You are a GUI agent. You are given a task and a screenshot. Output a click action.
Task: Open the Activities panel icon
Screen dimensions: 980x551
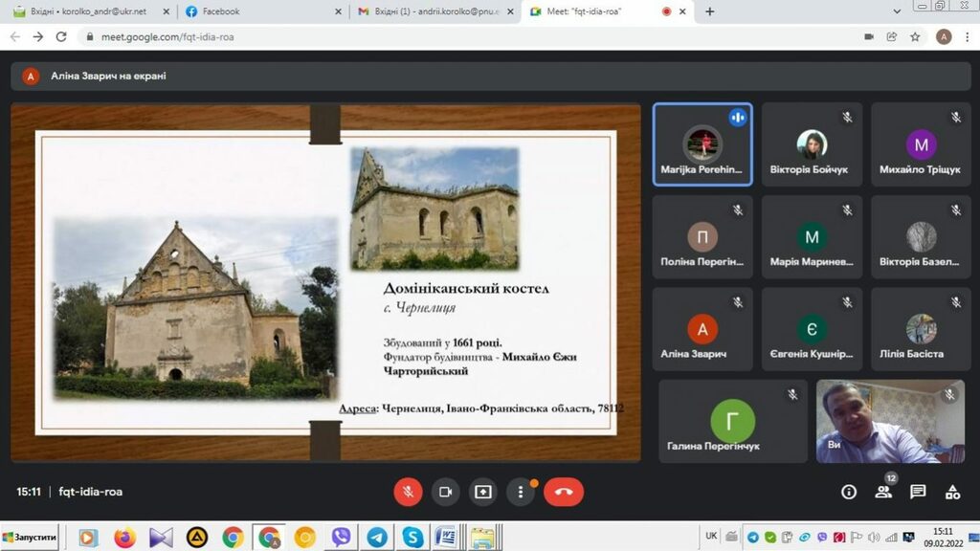point(952,492)
